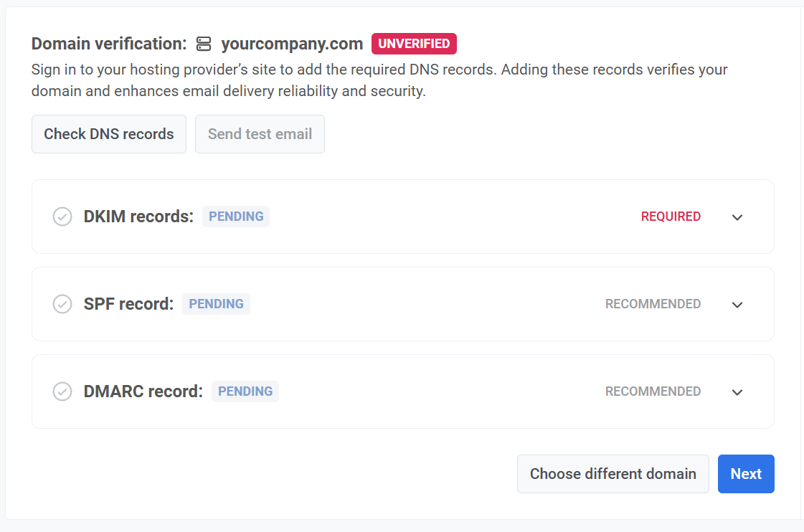Click the SPF record check circle icon
The width and height of the screenshot is (804, 532).
(x=62, y=304)
